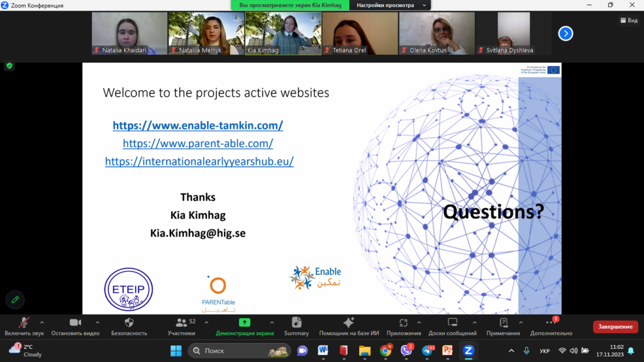The image size is (644, 362).
Task: Open the Приложения (Apps) menu
Action: [404, 323]
